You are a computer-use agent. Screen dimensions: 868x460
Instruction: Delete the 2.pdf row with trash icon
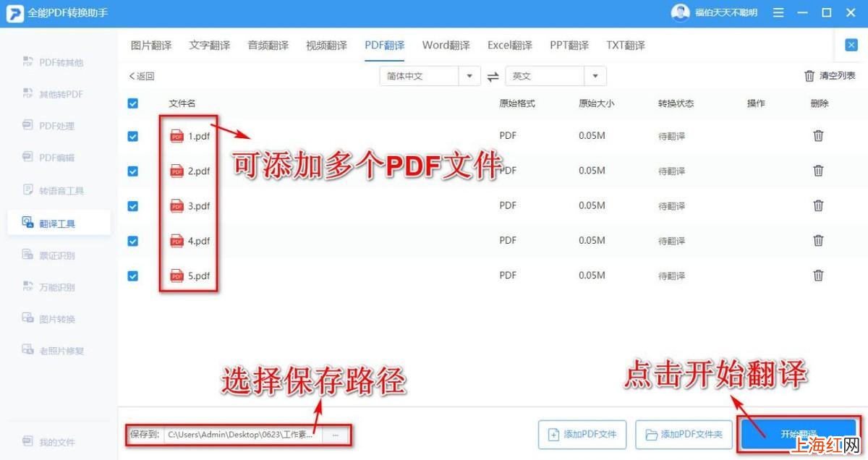click(818, 171)
